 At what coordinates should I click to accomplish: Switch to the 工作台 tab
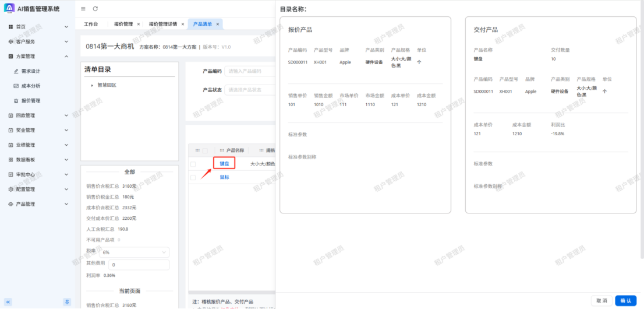point(91,24)
